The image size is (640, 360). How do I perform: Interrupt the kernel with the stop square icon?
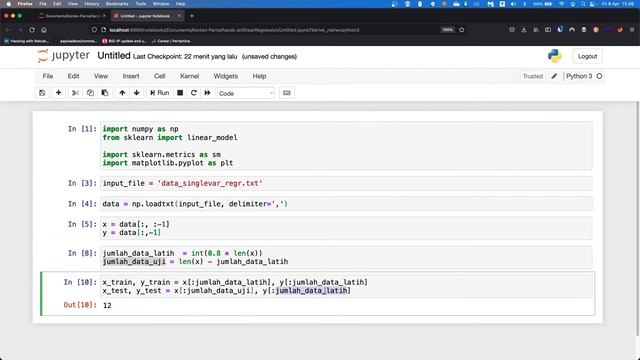(x=180, y=93)
